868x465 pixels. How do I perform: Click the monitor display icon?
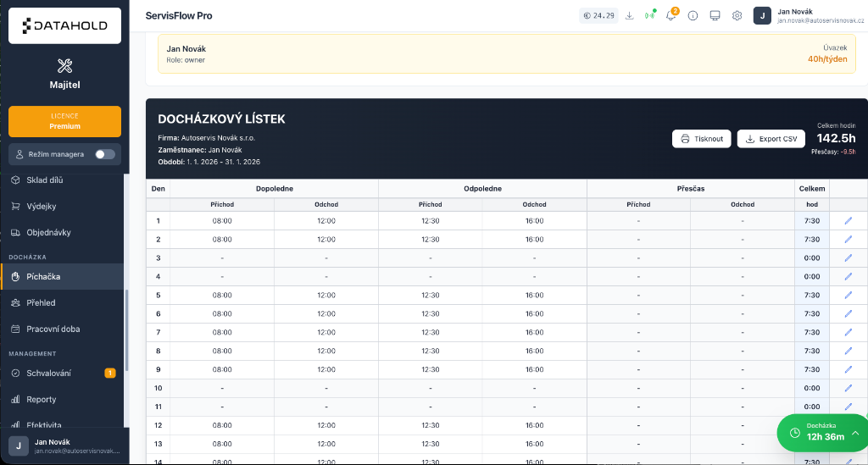click(715, 15)
